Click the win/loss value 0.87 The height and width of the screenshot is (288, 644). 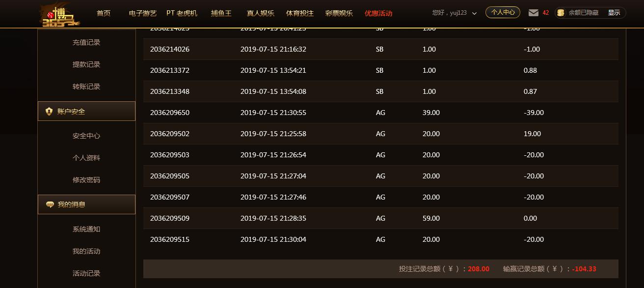(x=530, y=91)
